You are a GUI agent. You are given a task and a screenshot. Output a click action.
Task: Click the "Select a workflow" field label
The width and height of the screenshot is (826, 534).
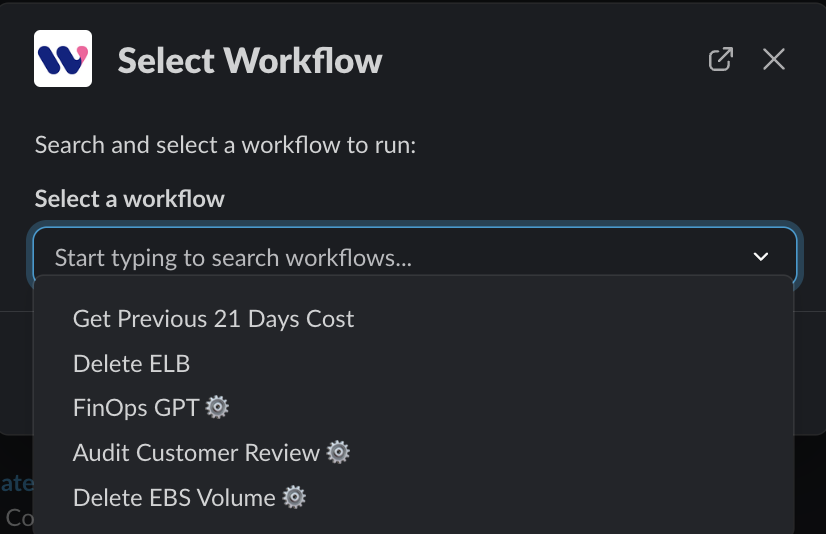point(129,198)
